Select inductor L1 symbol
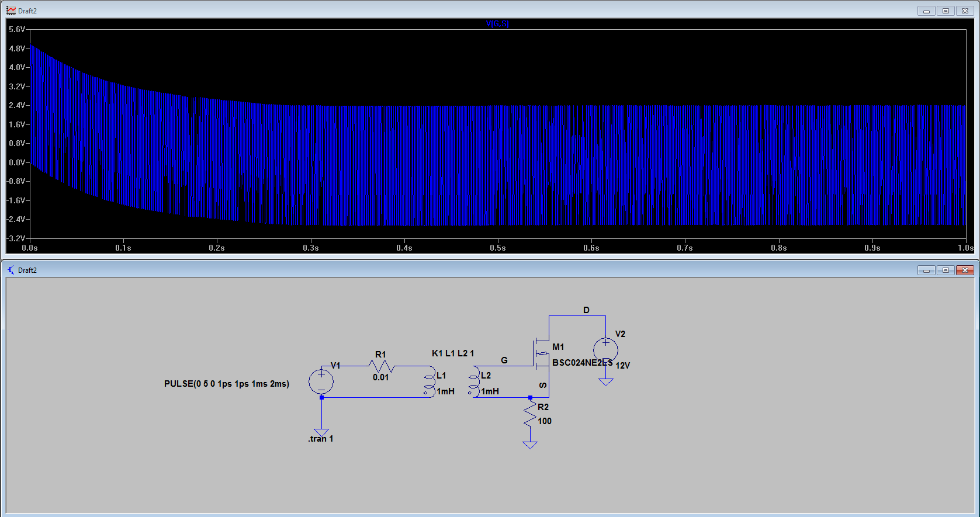The image size is (980, 517). coord(430,382)
